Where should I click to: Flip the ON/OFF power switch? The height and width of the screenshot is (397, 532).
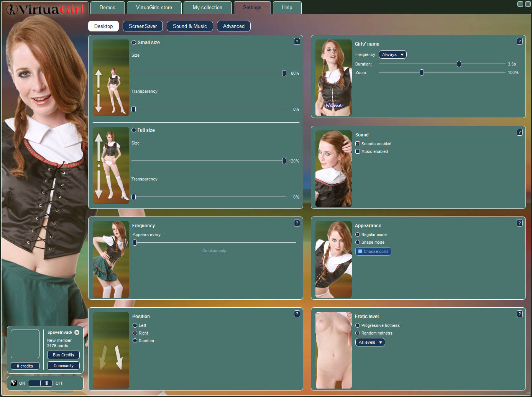(40, 383)
